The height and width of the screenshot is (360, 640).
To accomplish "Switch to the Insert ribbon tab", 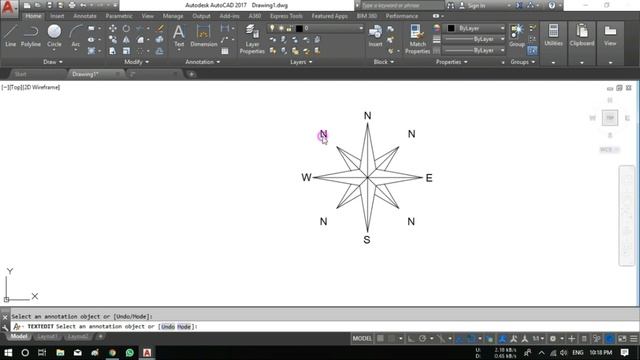I will [x=57, y=16].
